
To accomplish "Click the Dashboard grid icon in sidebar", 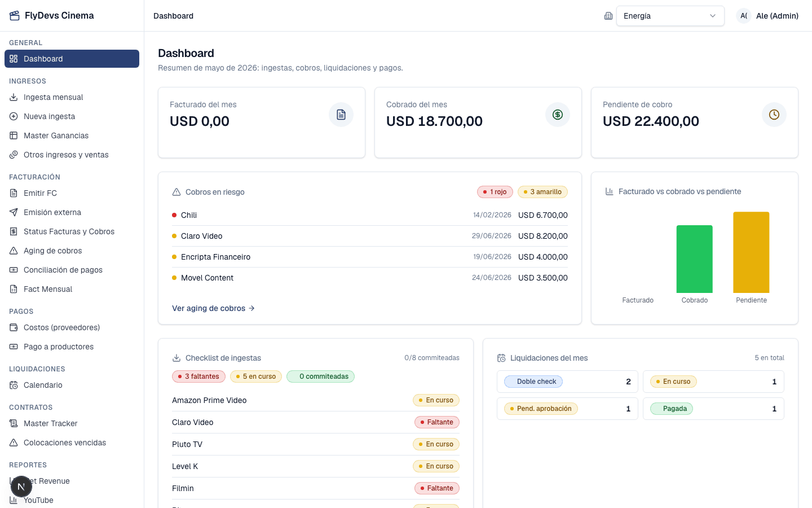I will click(14, 59).
